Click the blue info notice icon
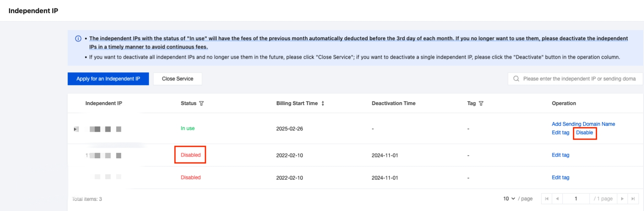Image resolution: width=644 pixels, height=211 pixels. [78, 38]
